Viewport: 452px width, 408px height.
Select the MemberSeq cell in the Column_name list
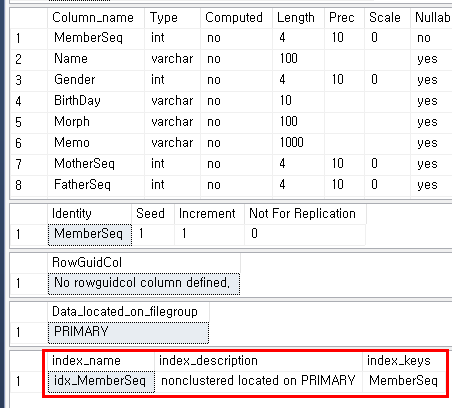(x=96, y=38)
